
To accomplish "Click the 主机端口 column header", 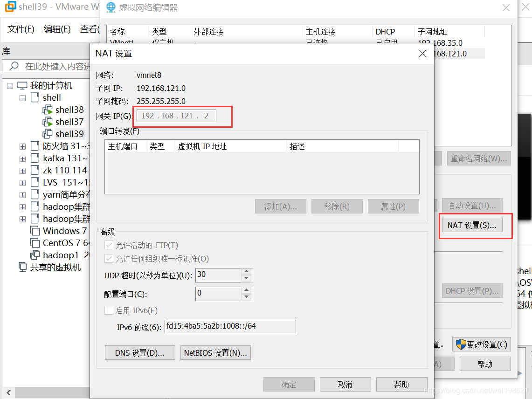I will [125, 146].
